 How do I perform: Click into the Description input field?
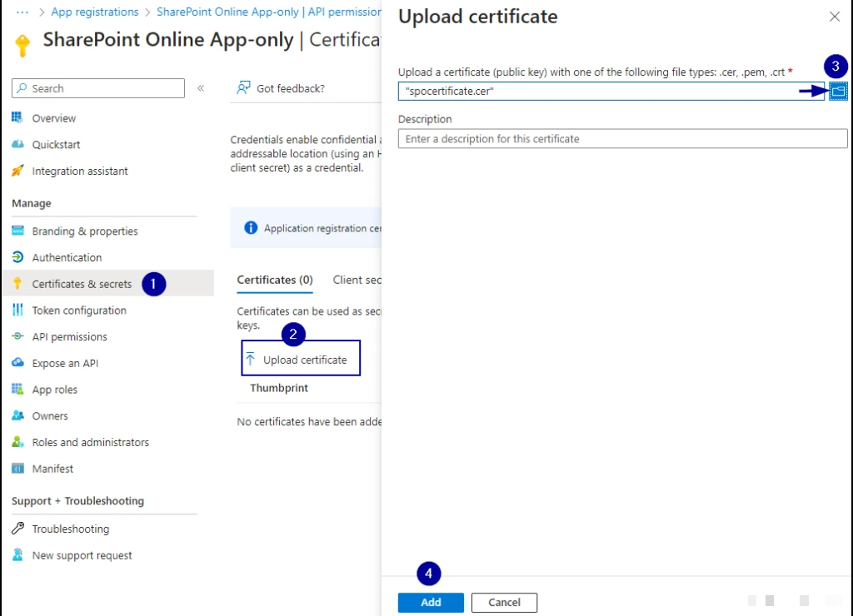pyautogui.click(x=622, y=139)
